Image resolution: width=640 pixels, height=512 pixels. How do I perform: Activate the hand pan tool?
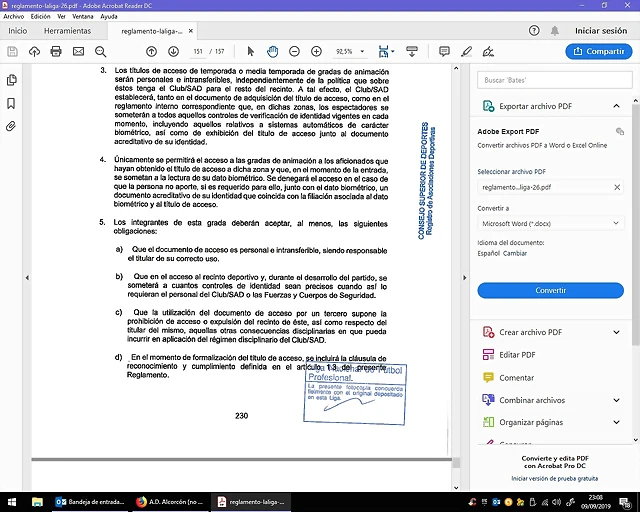273,51
